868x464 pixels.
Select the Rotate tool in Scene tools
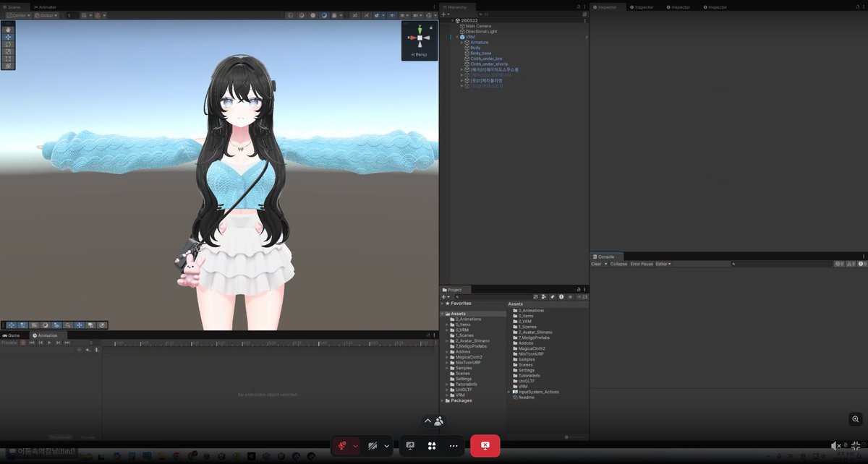(x=8, y=44)
